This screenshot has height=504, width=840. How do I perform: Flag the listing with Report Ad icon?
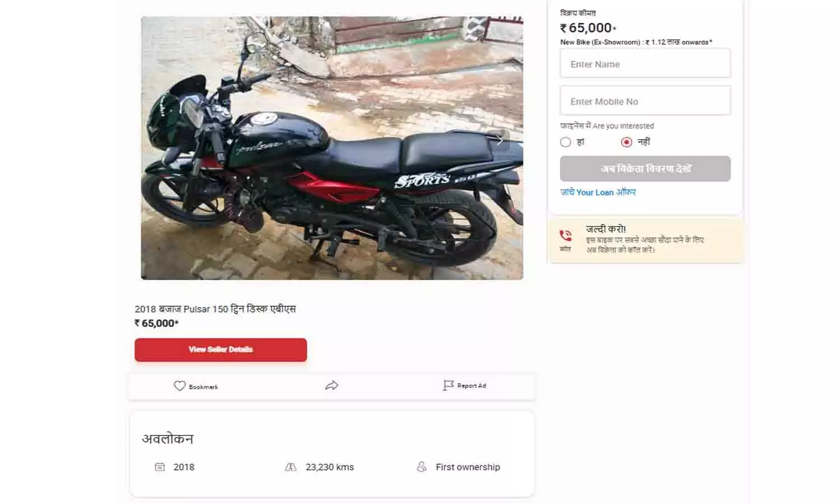(448, 385)
